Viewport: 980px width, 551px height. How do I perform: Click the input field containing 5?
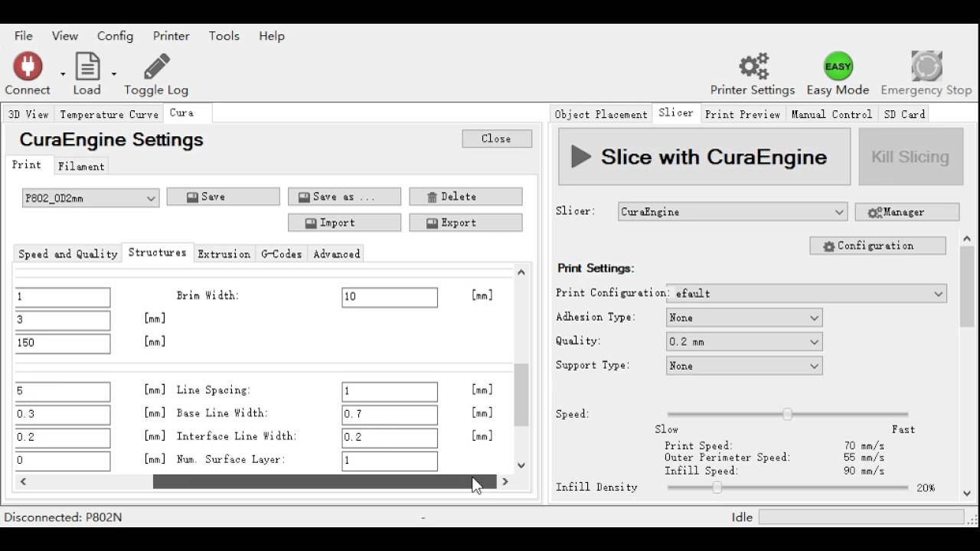63,391
